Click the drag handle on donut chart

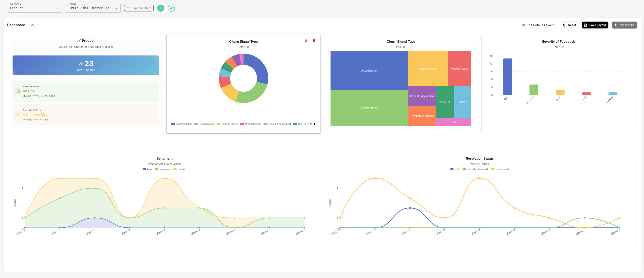pos(306,40)
